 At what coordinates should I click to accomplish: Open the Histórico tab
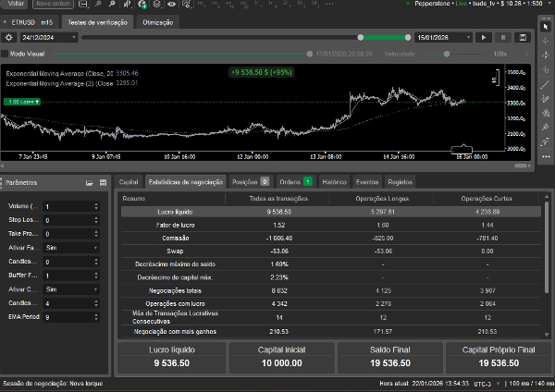(x=334, y=182)
